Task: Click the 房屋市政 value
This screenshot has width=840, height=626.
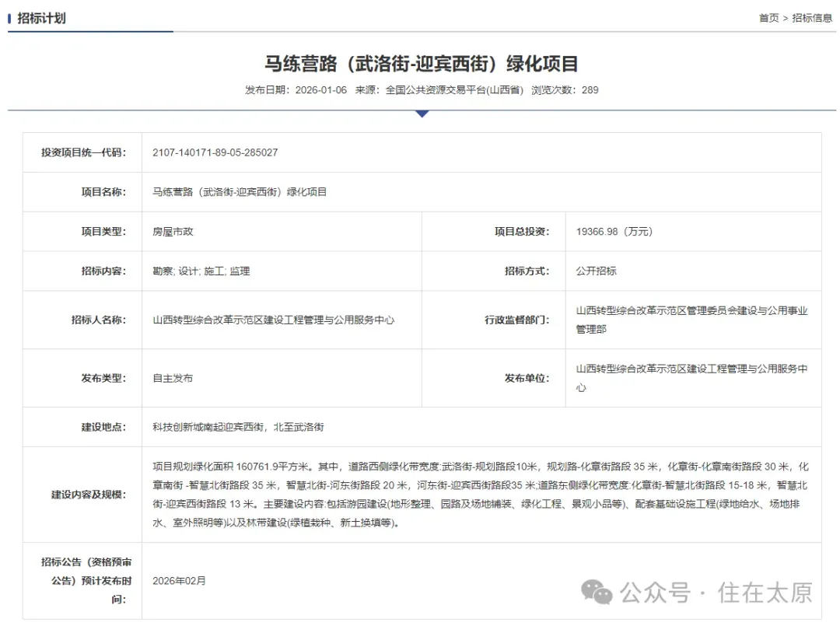Action: coord(173,232)
